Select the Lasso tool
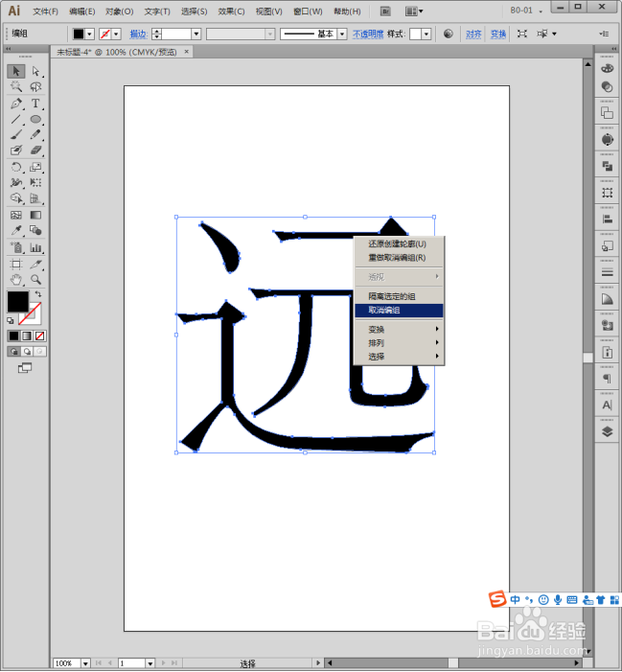Viewport: 622px width, 672px height. [x=35, y=86]
